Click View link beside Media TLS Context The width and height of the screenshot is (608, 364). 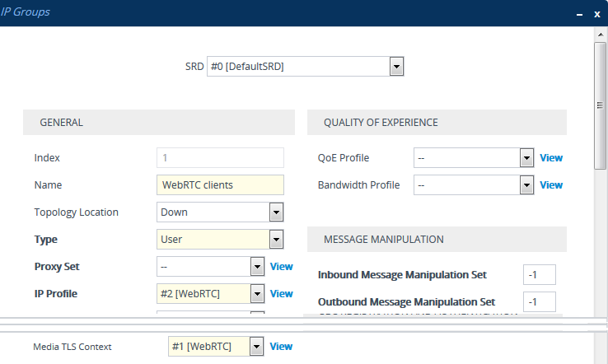click(x=282, y=347)
